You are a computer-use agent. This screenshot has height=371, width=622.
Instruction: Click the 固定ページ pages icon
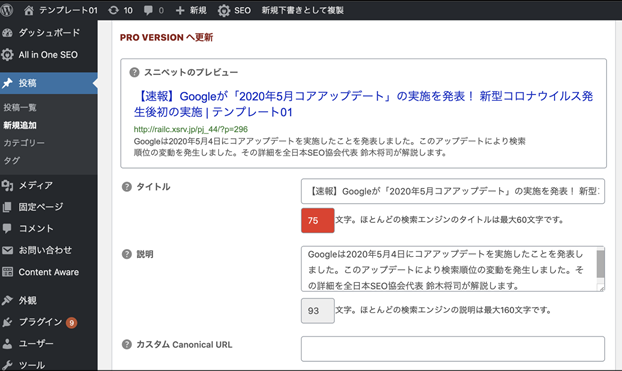click(x=7, y=207)
